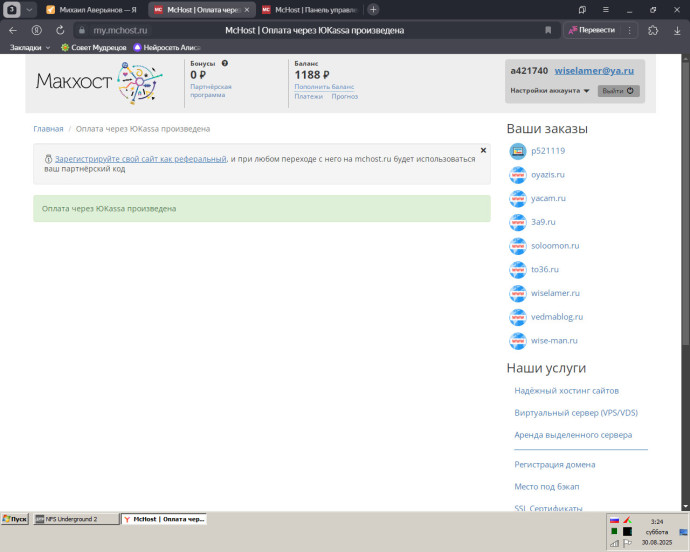Click the tab counter icon showing 3
This screenshot has height=552, width=690.
[11, 10]
